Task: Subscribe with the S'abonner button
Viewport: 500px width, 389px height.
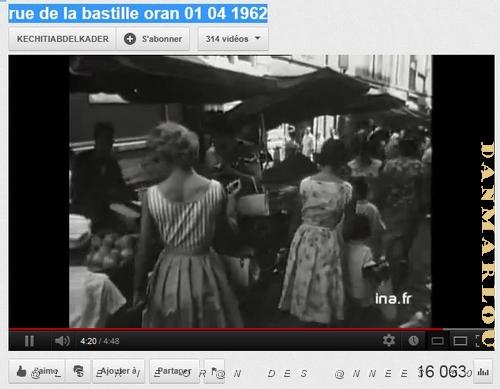Action: 153,39
